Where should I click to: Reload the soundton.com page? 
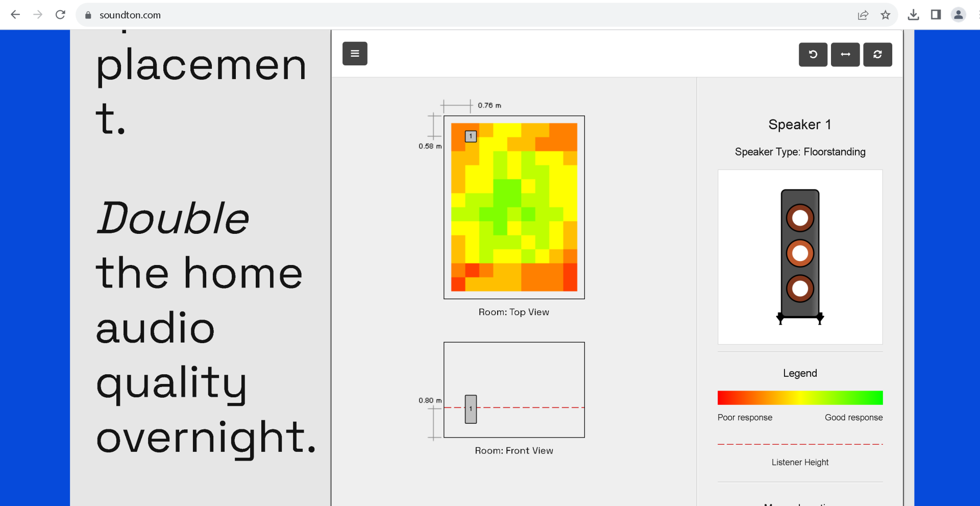[60, 15]
